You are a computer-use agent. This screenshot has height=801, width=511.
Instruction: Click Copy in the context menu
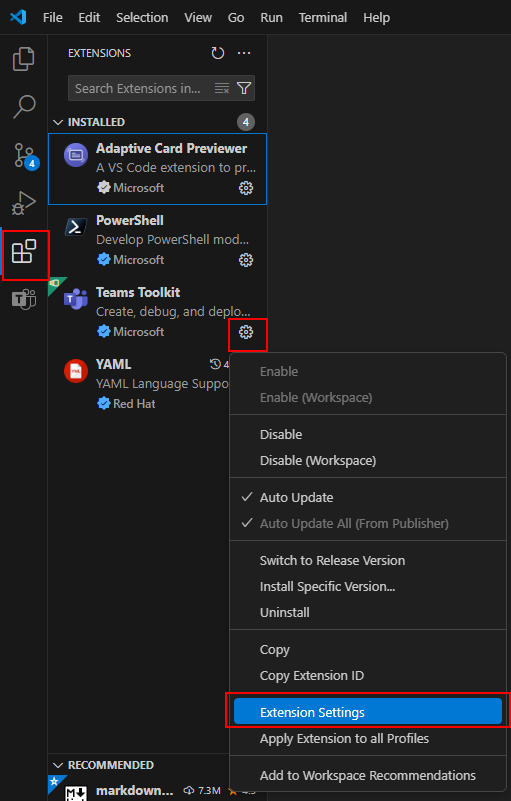274,650
